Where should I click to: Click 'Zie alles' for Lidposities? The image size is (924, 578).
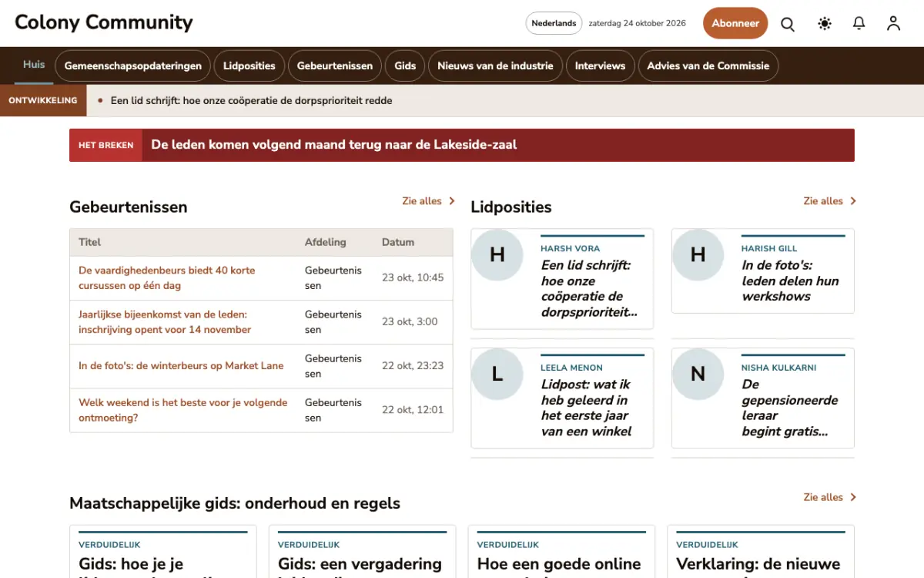pos(829,201)
